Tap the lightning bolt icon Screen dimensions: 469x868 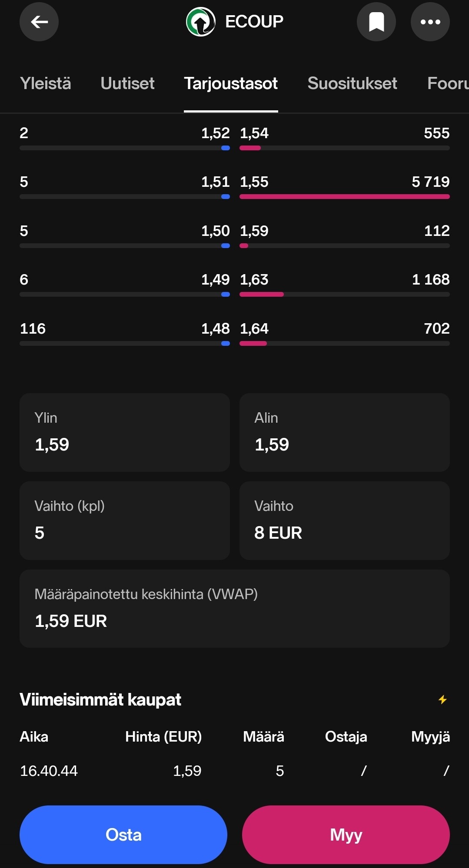point(442,699)
